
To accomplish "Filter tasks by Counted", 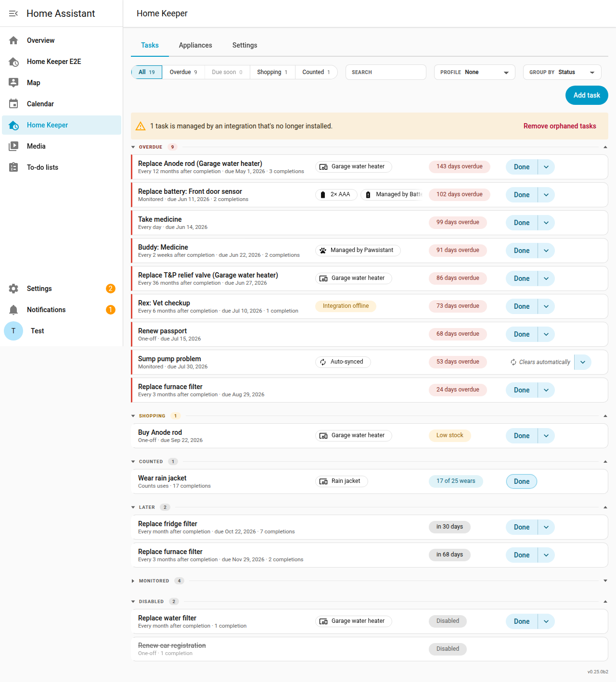I will [x=316, y=72].
